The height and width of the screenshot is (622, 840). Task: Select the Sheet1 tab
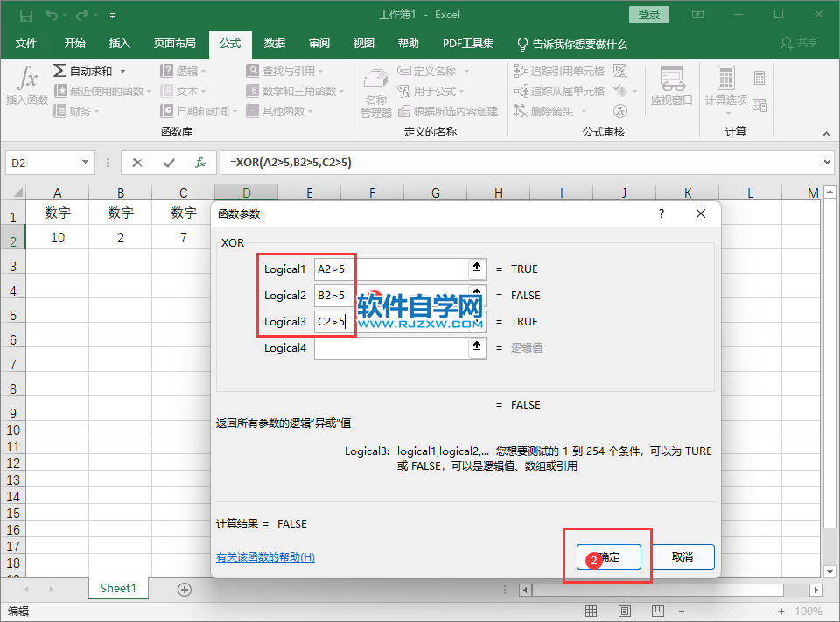click(x=118, y=588)
